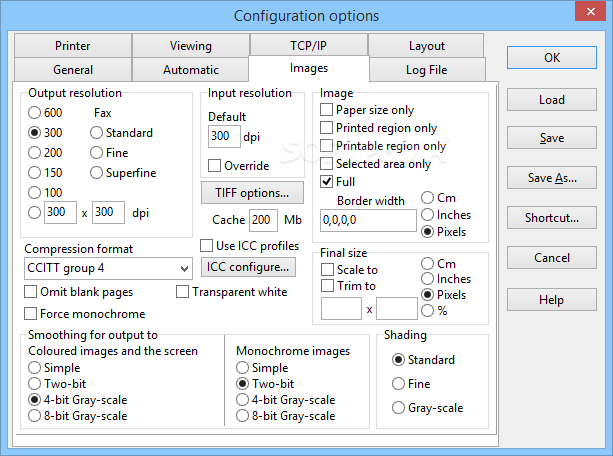The width and height of the screenshot is (613, 456).
Task: Click the Shortcut button
Action: point(552,218)
